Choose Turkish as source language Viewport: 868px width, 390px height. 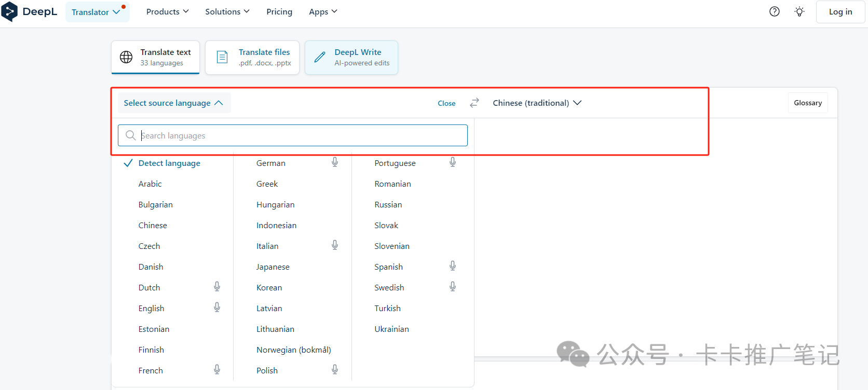pos(388,308)
